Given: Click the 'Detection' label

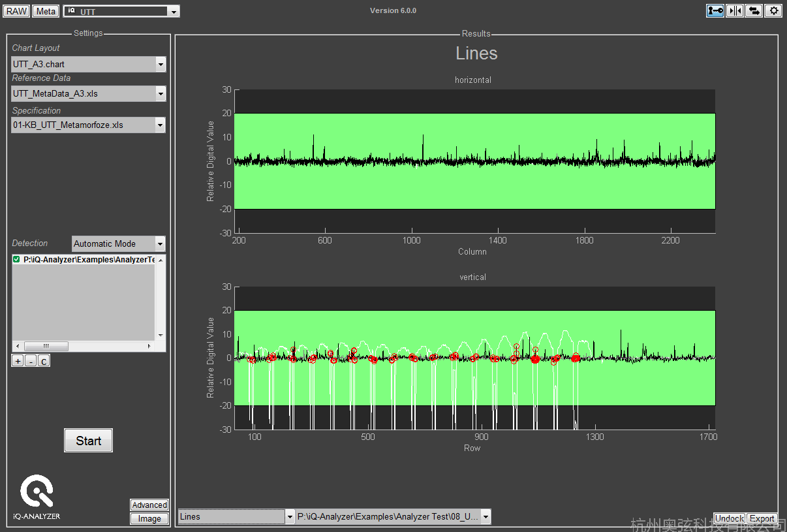Looking at the screenshot, I should pyautogui.click(x=30, y=243).
